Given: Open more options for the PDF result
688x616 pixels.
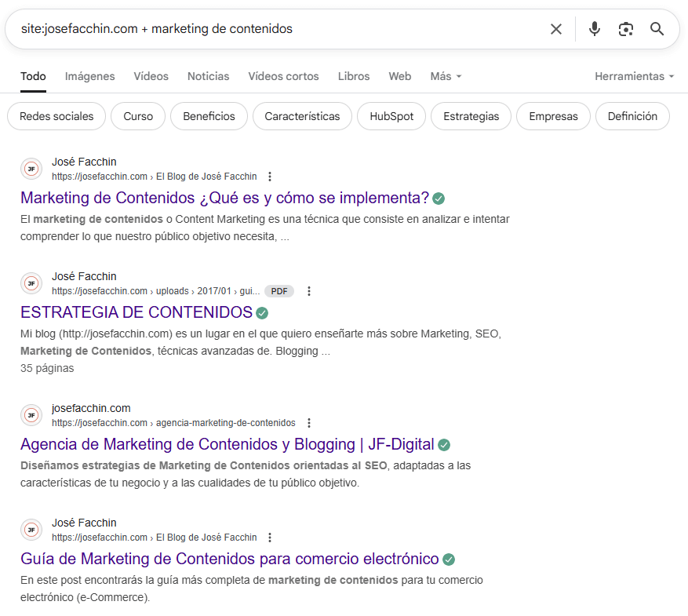Looking at the screenshot, I should coord(309,291).
